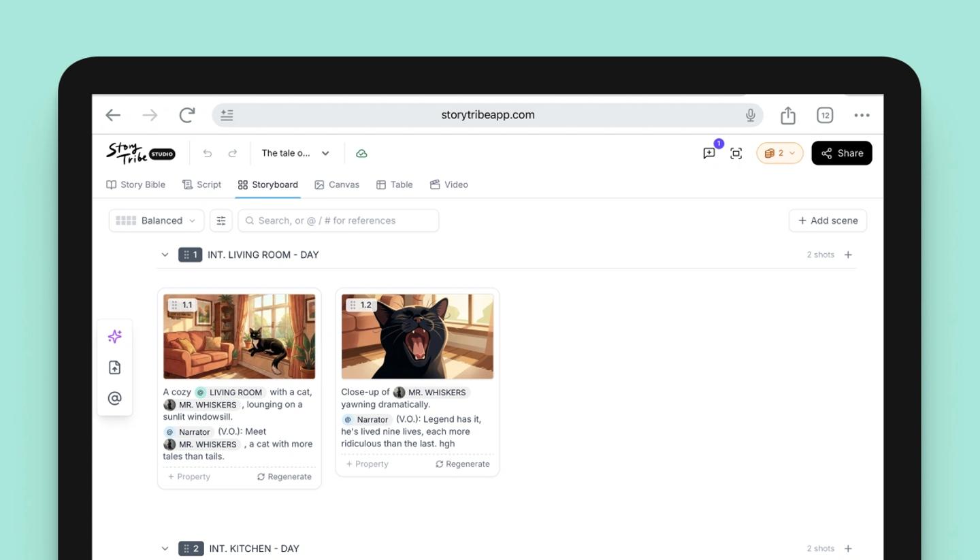Regenerate the image for shot 1.1
Screen dimensions: 980x560
click(x=284, y=477)
